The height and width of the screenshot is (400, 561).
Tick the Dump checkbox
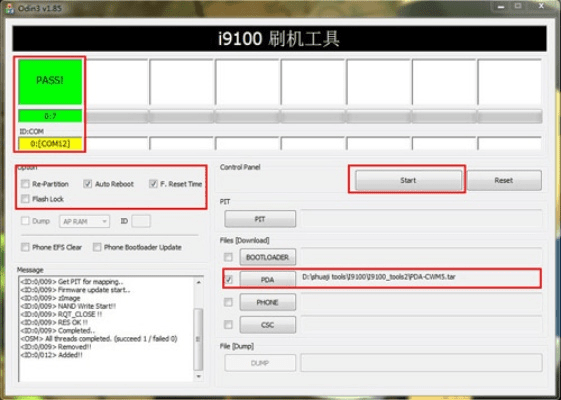[x=25, y=221]
